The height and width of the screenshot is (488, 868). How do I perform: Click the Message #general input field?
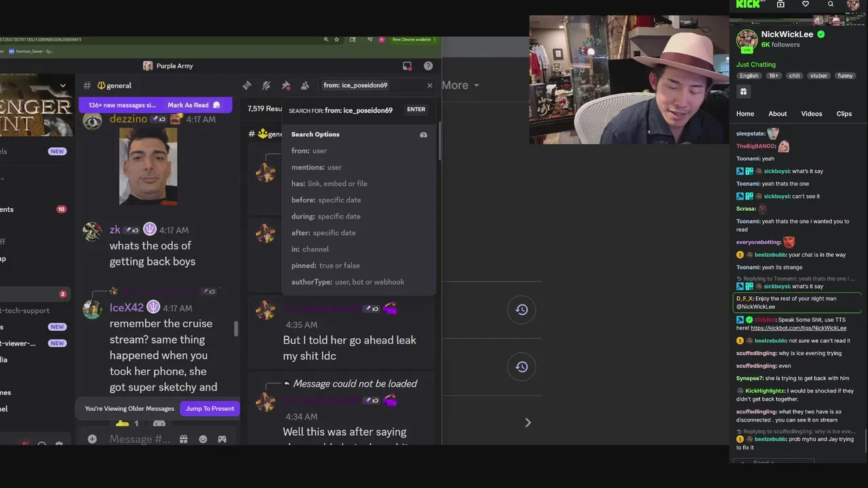click(x=140, y=439)
